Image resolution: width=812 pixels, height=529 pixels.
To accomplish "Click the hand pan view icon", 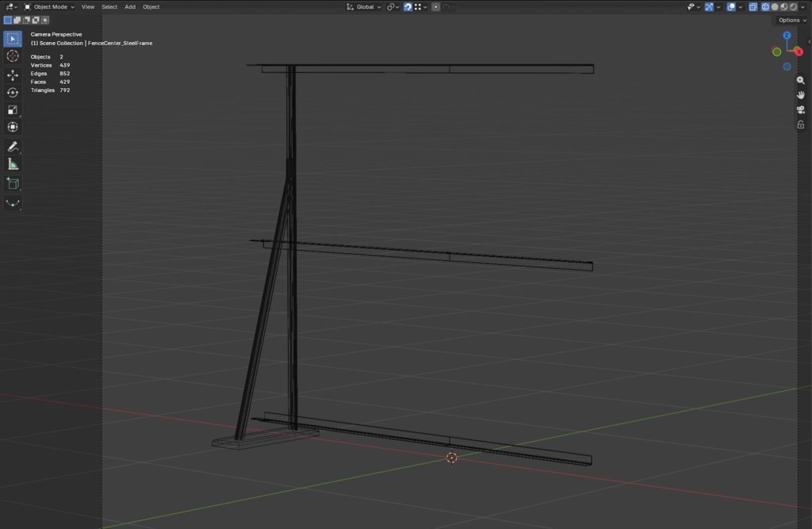I will click(x=801, y=95).
